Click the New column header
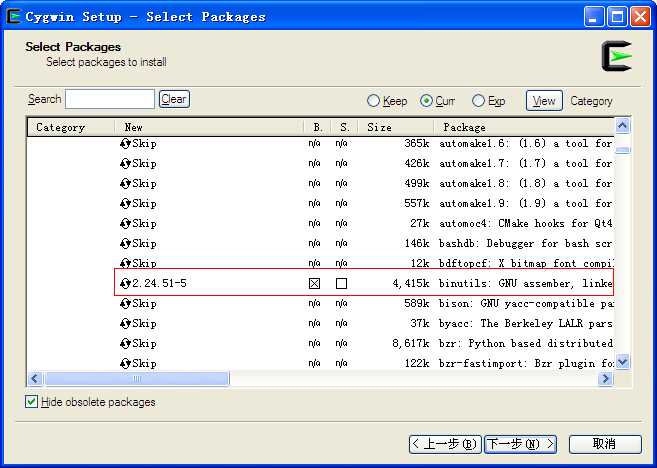657x468 pixels. [x=209, y=127]
